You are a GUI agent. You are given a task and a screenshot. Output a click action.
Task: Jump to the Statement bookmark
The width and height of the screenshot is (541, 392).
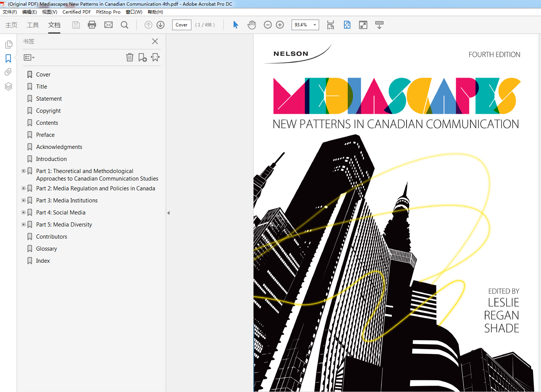[x=49, y=99]
